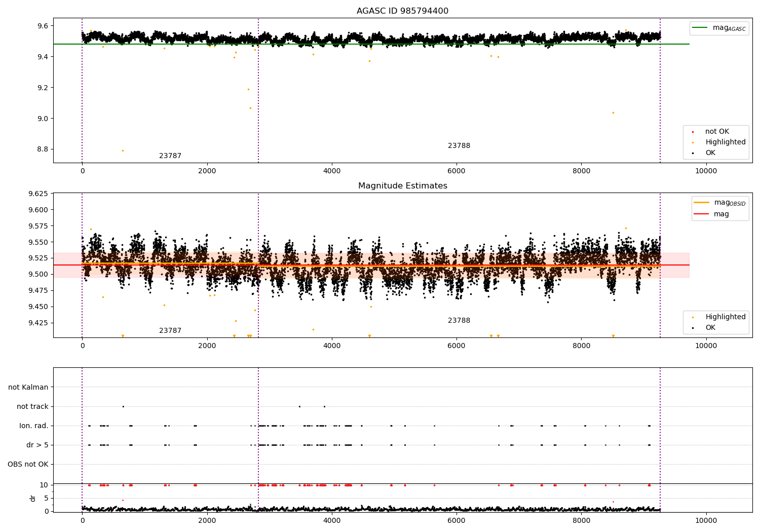
Task: Click y-axis tick 9.525
Action: tap(38, 258)
